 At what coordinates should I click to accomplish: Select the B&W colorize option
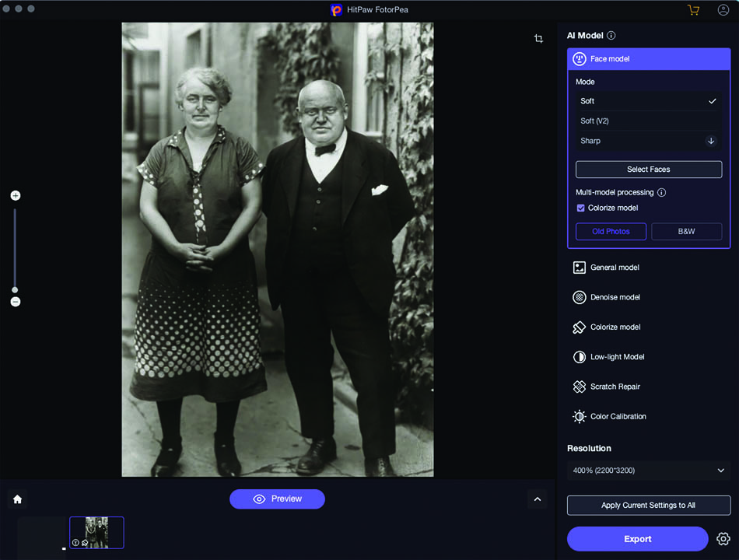point(686,231)
